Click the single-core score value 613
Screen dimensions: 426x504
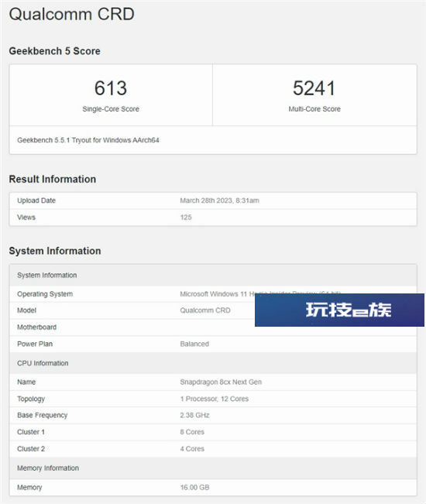coord(111,88)
